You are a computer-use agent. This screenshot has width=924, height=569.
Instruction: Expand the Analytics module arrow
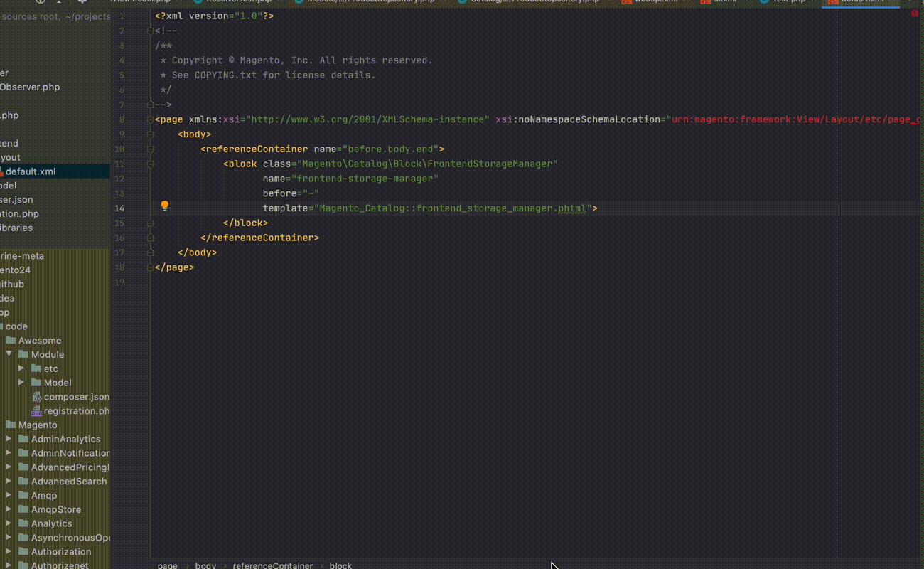(9, 523)
